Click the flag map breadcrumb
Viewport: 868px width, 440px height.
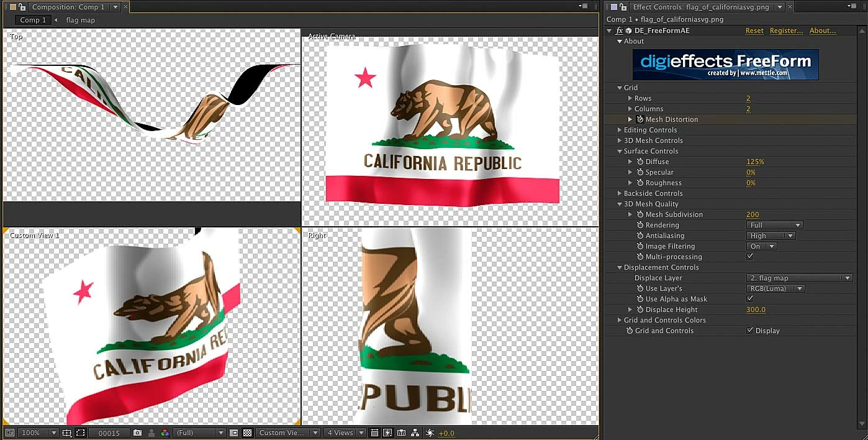[81, 20]
